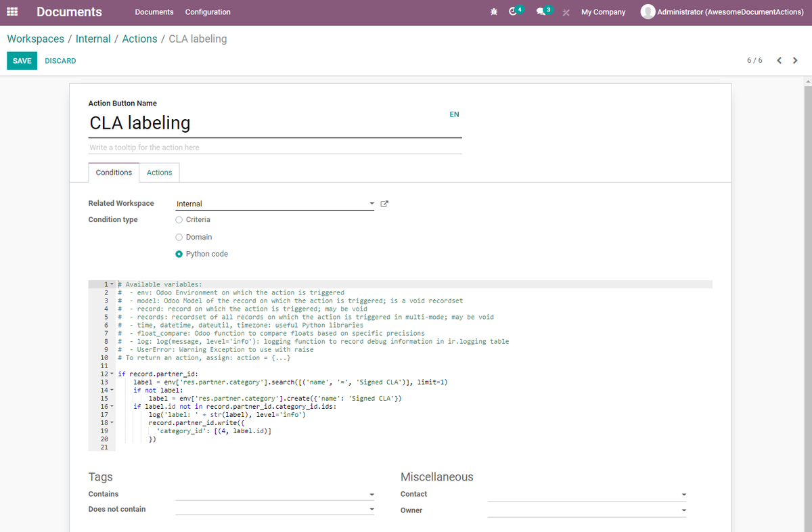The height and width of the screenshot is (532, 812).
Task: Switch to the Conditions tab
Action: tap(114, 173)
